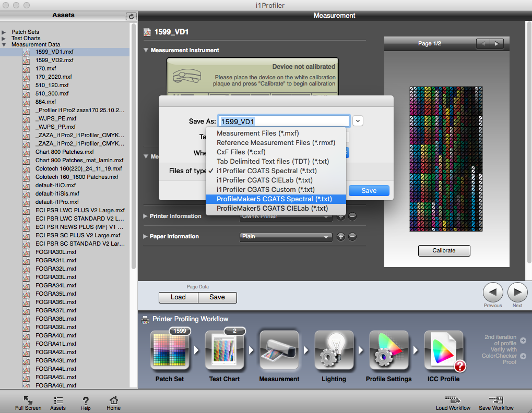Expand the Patch Sets tree node
This screenshot has width=532, height=413.
(x=4, y=32)
